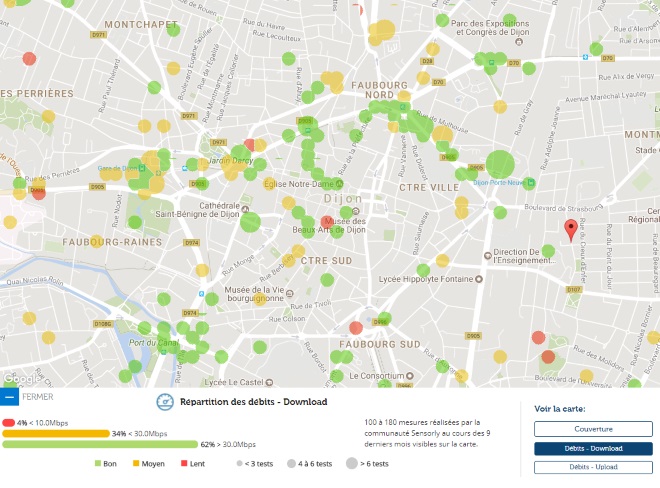Viewport: 660px width, 488px height.
Task: Click the red circle near Musée des Beaux-Arts
Action: pos(327,222)
